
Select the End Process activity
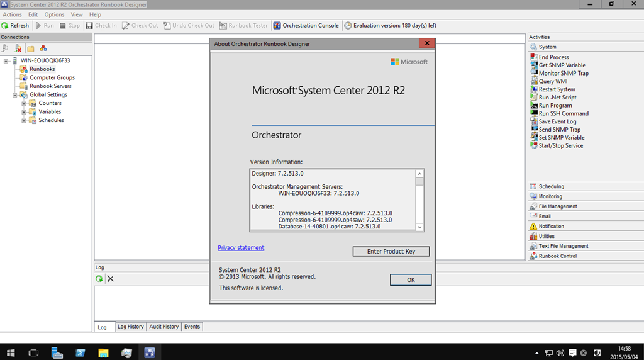coord(550,57)
